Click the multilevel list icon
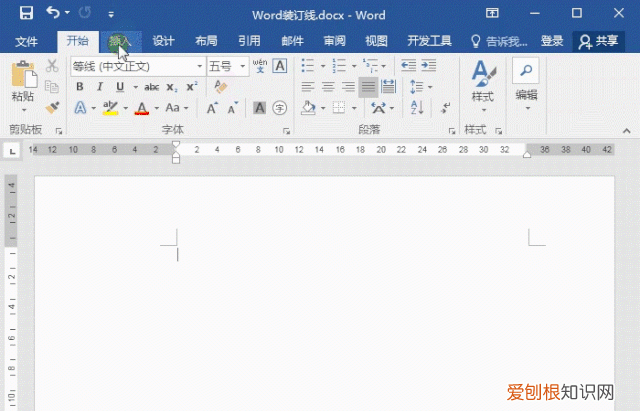Viewport: 640px width, 411px height. tap(370, 66)
